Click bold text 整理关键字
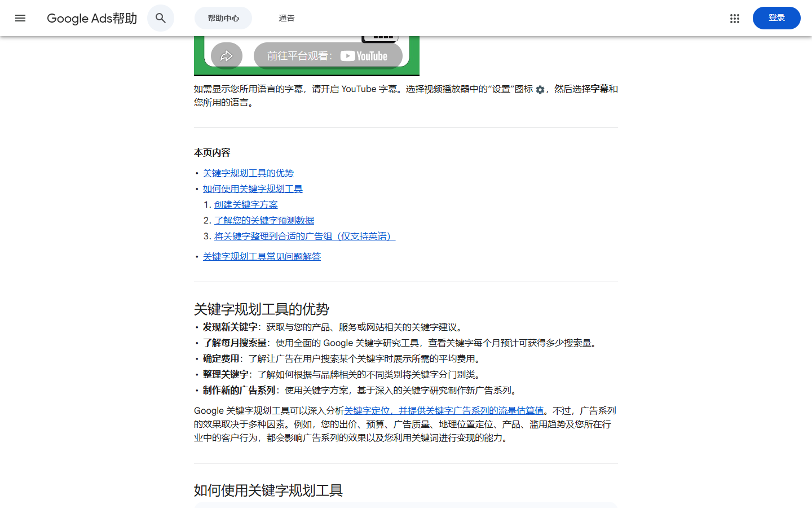The width and height of the screenshot is (812, 508). coord(226,374)
